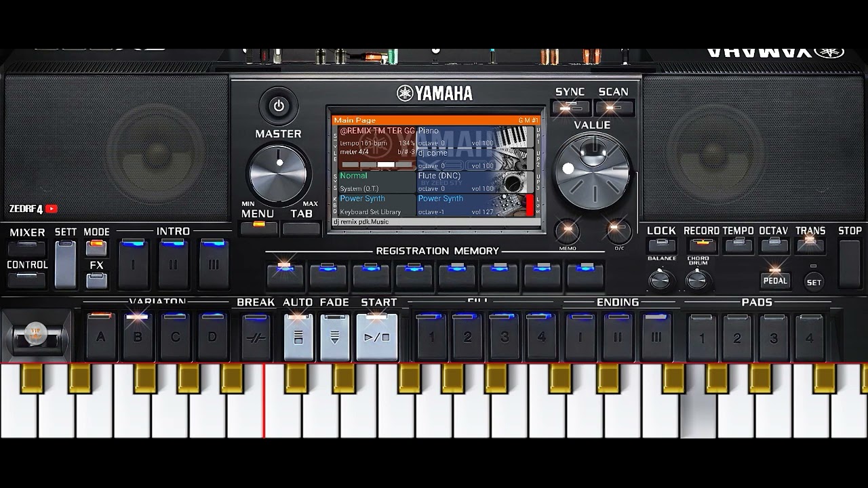Select Variation B button
Image resolution: width=868 pixels, height=488 pixels.
coord(138,336)
